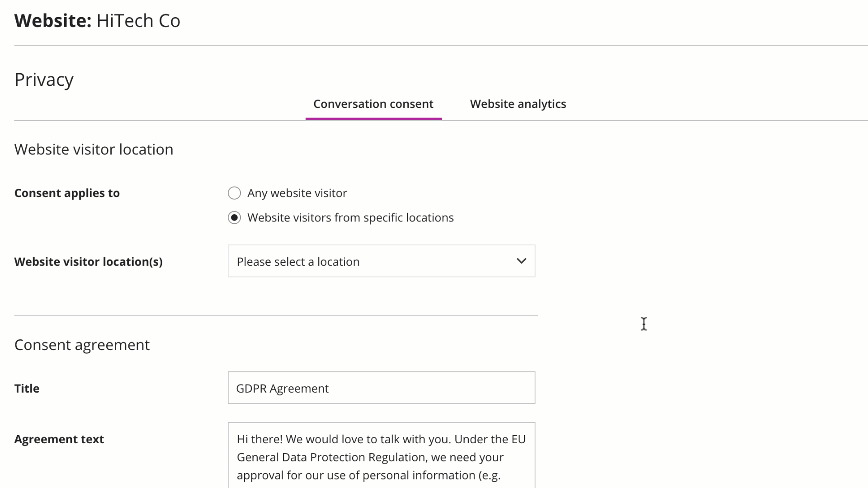Select the specific locations radio button

point(234,218)
